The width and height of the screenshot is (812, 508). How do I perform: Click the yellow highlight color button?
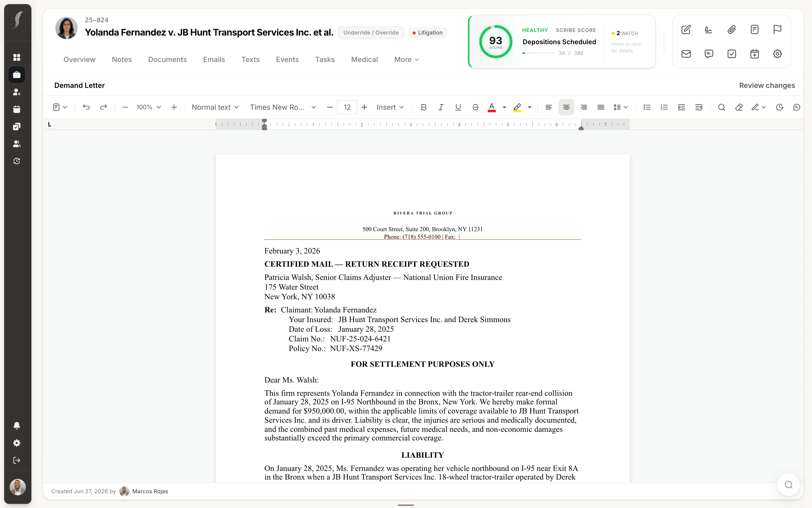(x=517, y=107)
